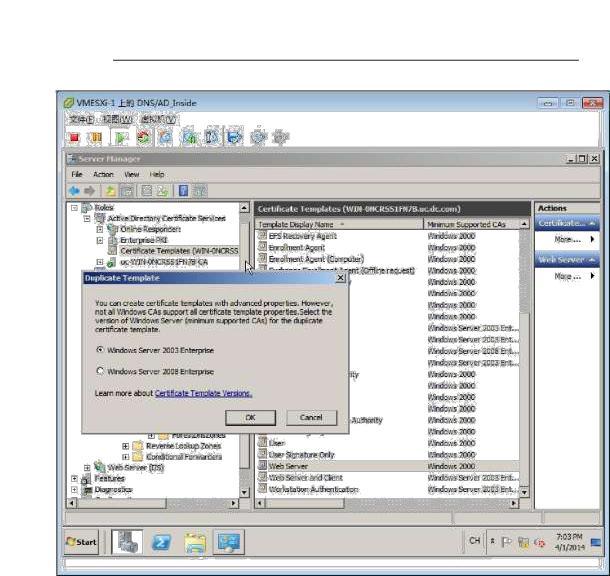
Task: Click OK in Duplicate Template dialog
Action: coord(251,417)
